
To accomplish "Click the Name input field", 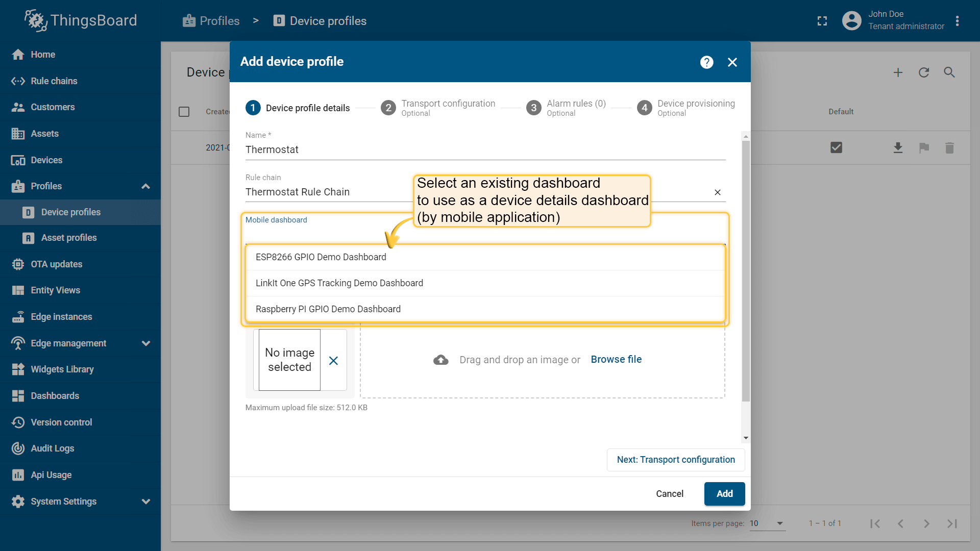I will (485, 149).
